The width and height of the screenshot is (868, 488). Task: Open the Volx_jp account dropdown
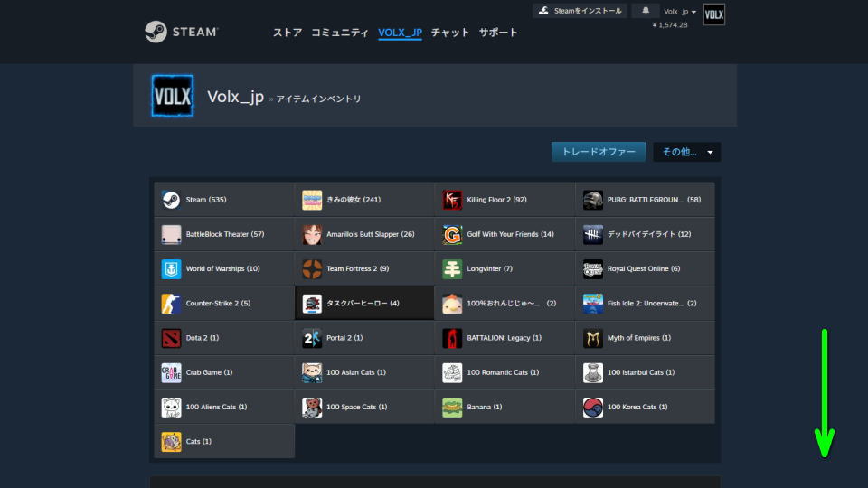click(680, 12)
